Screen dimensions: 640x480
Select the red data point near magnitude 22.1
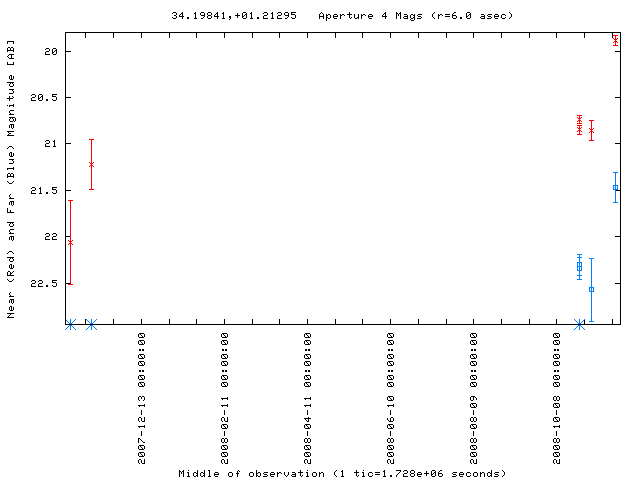(x=70, y=242)
